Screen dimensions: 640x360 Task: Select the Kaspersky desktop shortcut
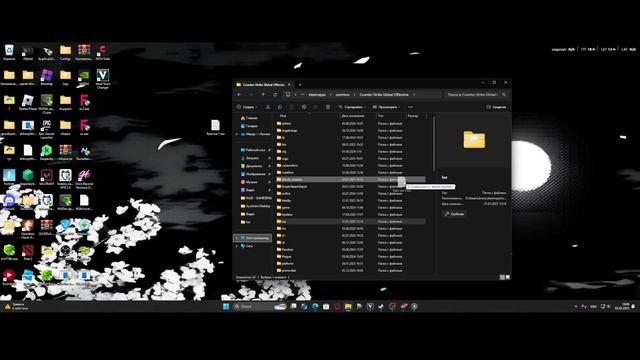[x=47, y=152]
